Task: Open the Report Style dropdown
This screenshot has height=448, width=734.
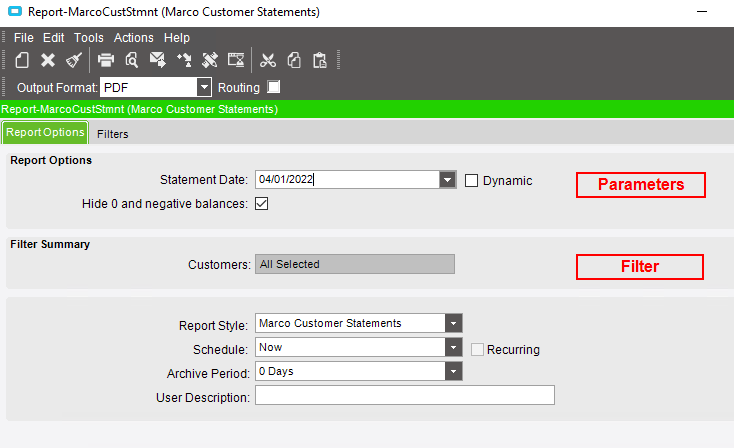Action: [453, 323]
